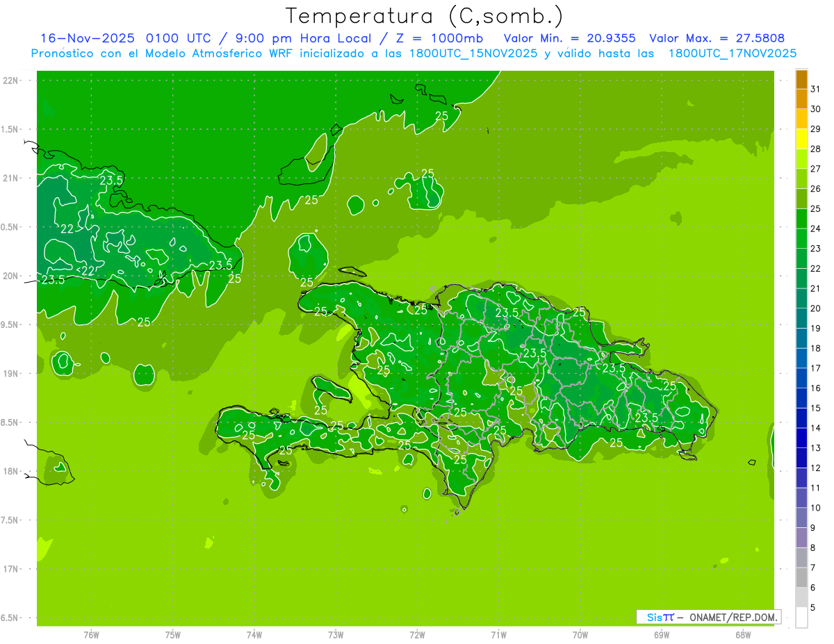
Task: Click the "20" label on the color scale
Action: 816,308
